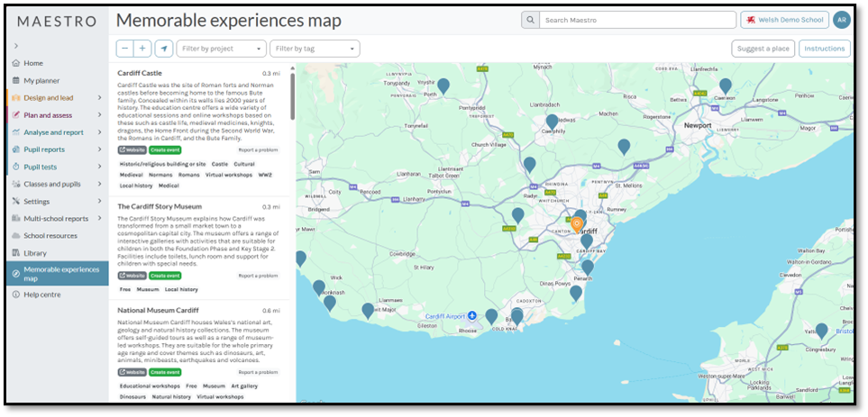Open the Filter by project dropdown
The height and width of the screenshot is (417, 868).
[221, 49]
